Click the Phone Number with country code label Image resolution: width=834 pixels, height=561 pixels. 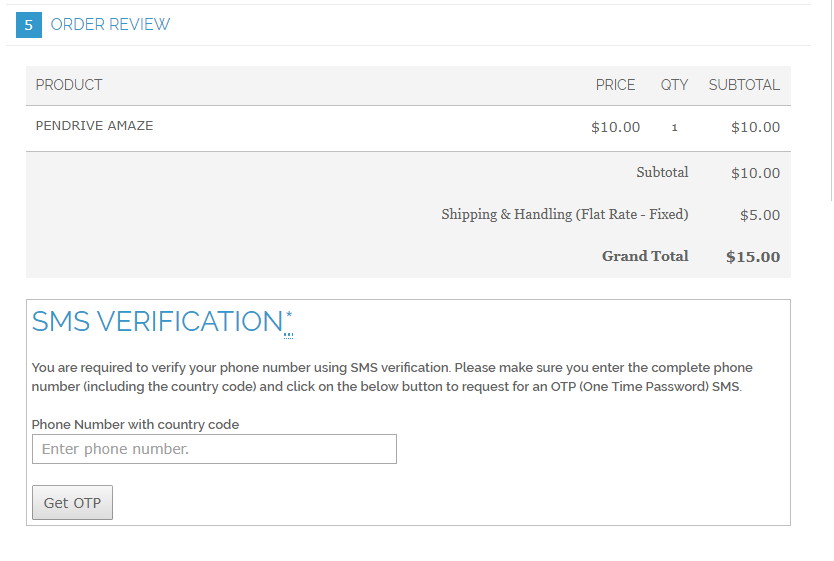135,424
